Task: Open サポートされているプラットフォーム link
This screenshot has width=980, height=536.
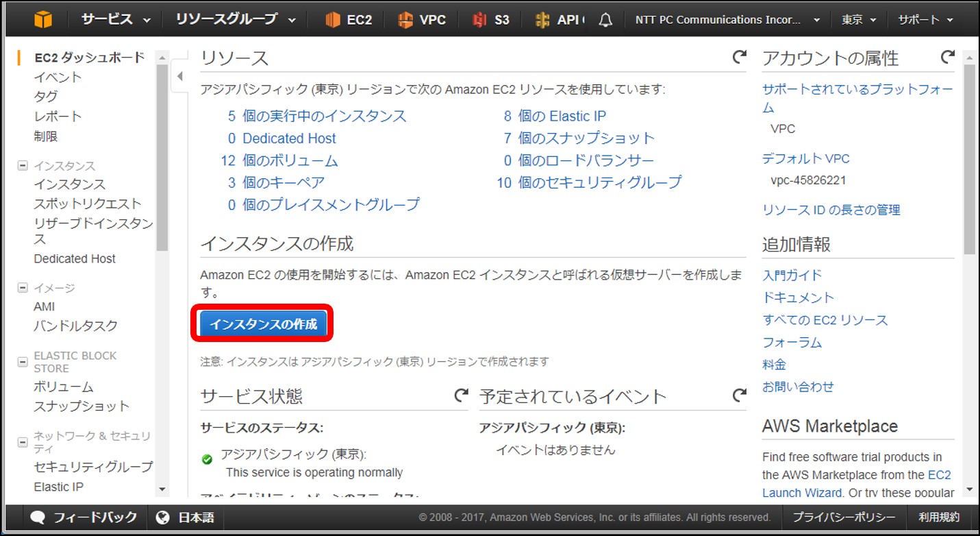Action: click(857, 98)
